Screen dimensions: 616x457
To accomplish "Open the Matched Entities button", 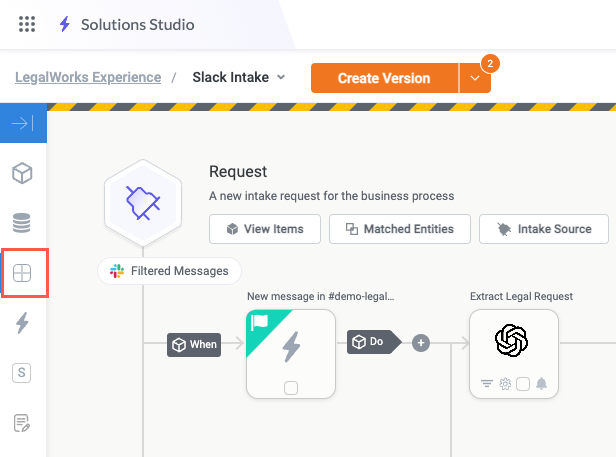I will pyautogui.click(x=399, y=229).
